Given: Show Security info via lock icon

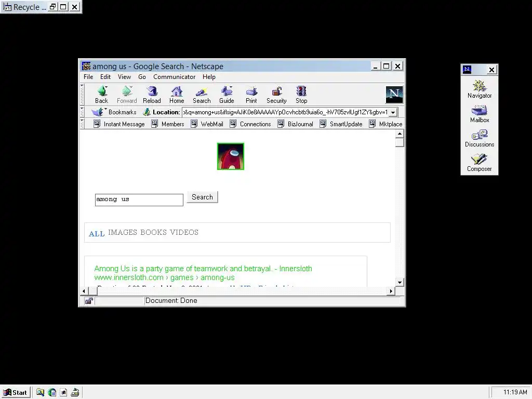Looking at the screenshot, I should [x=276, y=95].
